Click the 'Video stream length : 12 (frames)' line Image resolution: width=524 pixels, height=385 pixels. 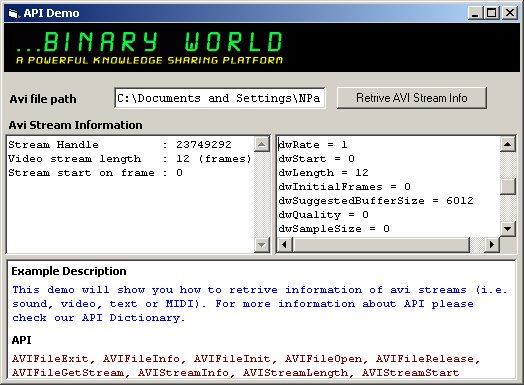[130, 159]
